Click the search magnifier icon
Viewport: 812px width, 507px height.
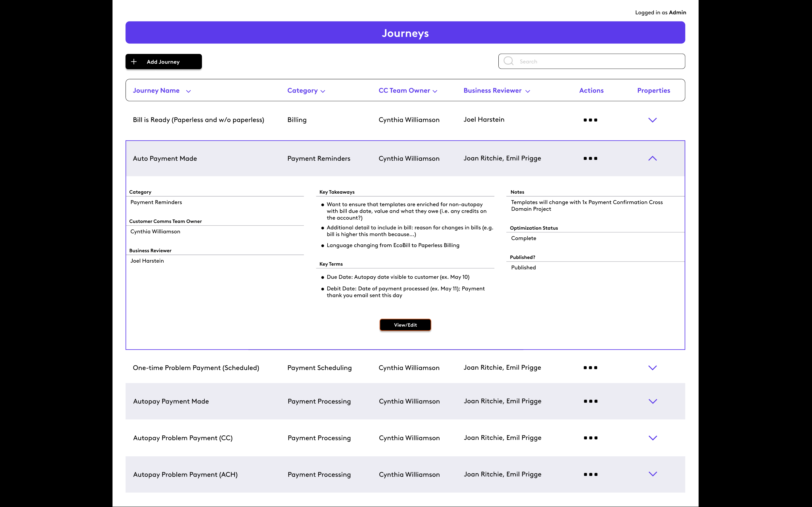[x=508, y=61]
